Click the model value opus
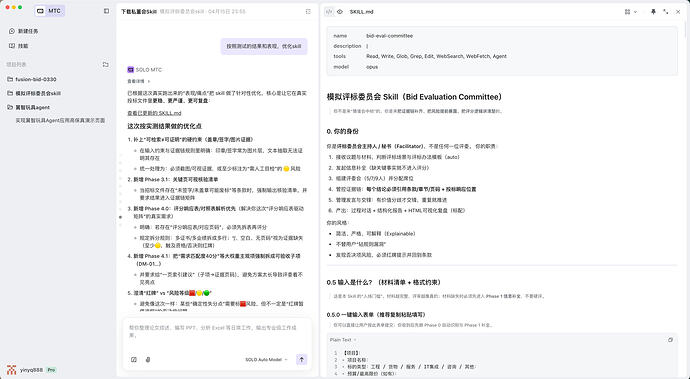690x379 pixels. pos(372,67)
